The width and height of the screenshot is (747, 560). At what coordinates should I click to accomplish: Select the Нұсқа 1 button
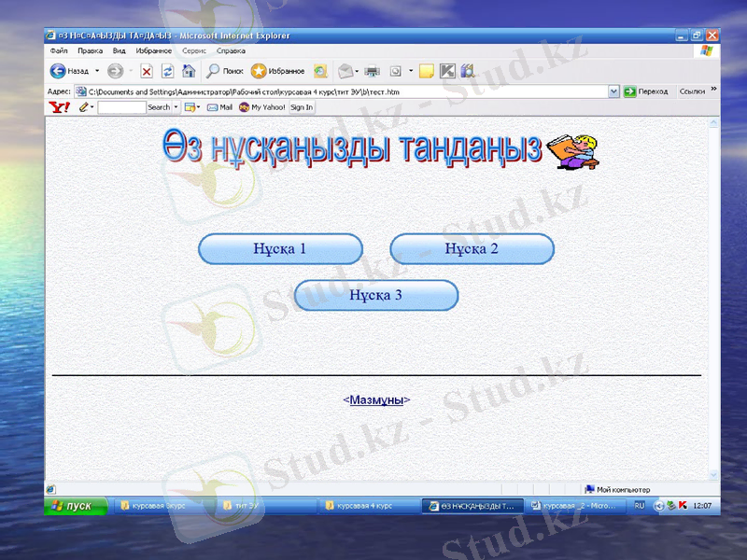point(280,248)
